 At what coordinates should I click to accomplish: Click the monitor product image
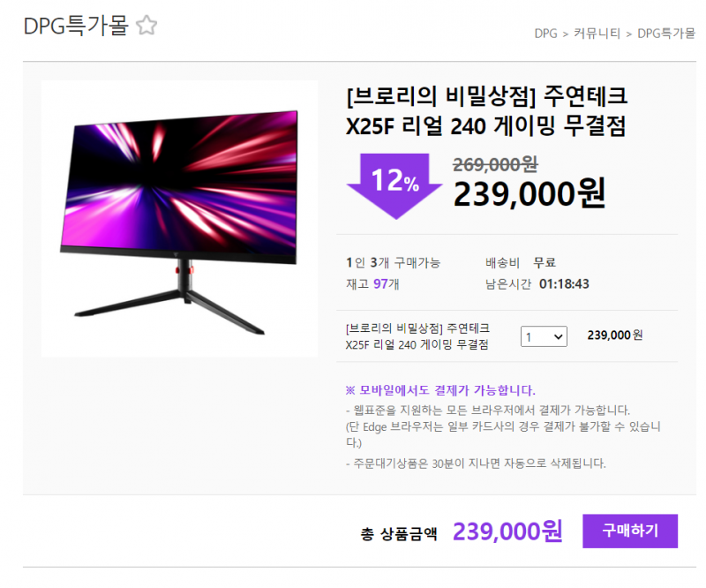pyautogui.click(x=179, y=219)
